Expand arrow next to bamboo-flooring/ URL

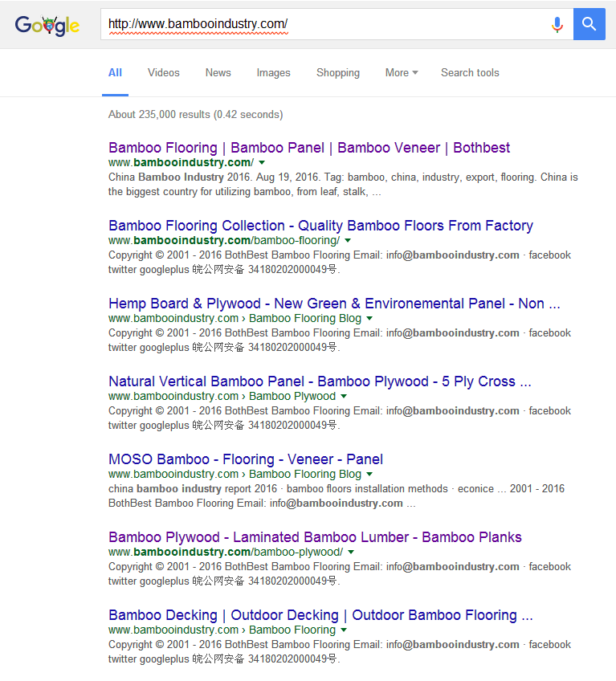[348, 240]
